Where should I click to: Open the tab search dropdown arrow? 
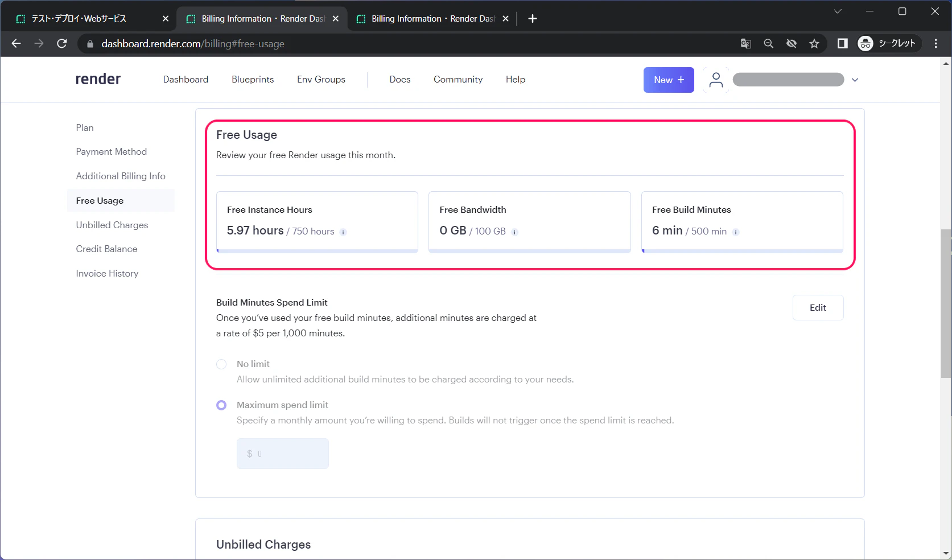tap(838, 11)
